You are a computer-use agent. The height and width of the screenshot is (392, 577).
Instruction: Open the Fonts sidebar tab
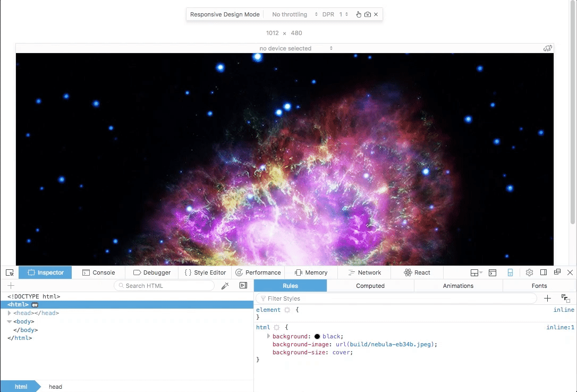click(539, 286)
